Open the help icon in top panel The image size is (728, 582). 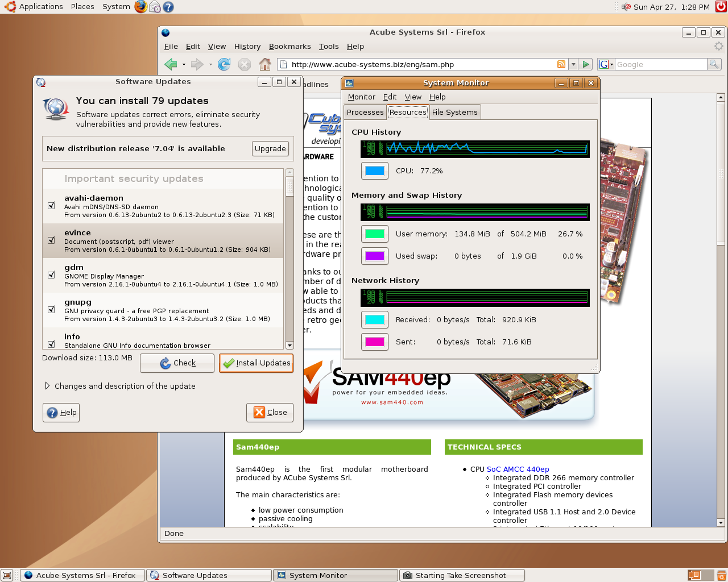pyautogui.click(x=168, y=7)
